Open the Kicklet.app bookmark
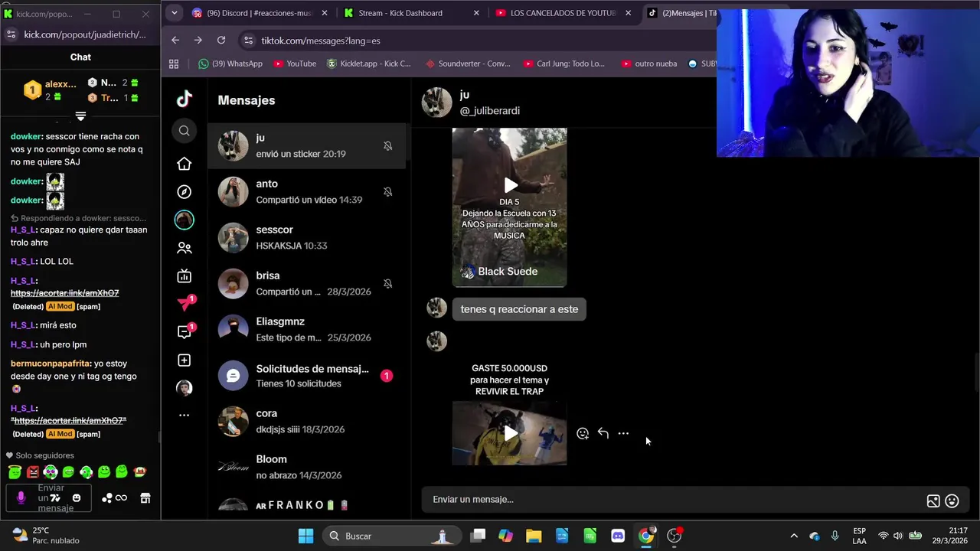This screenshot has height=551, width=980. 368,64
